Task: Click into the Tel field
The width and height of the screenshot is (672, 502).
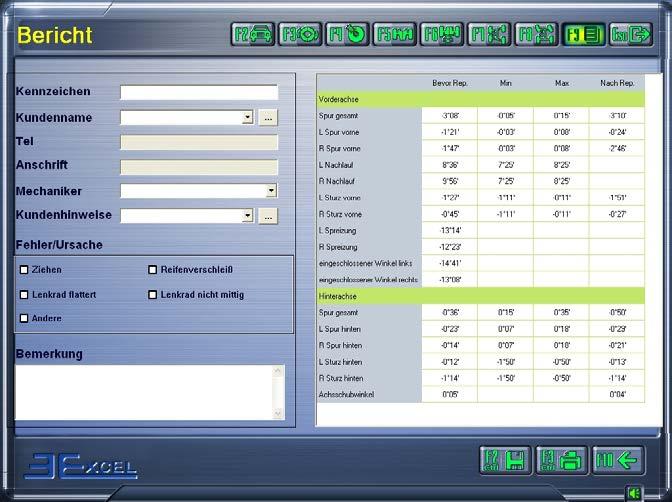Action: point(199,142)
